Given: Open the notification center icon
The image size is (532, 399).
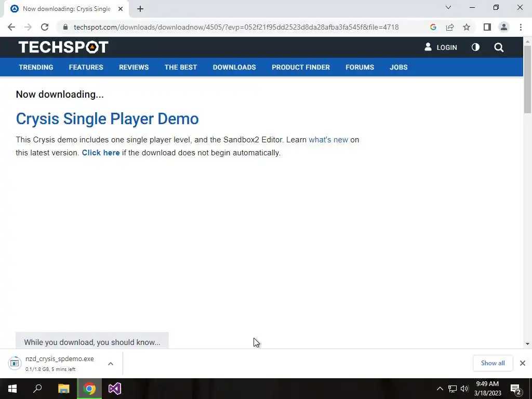Looking at the screenshot, I should click(x=516, y=389).
